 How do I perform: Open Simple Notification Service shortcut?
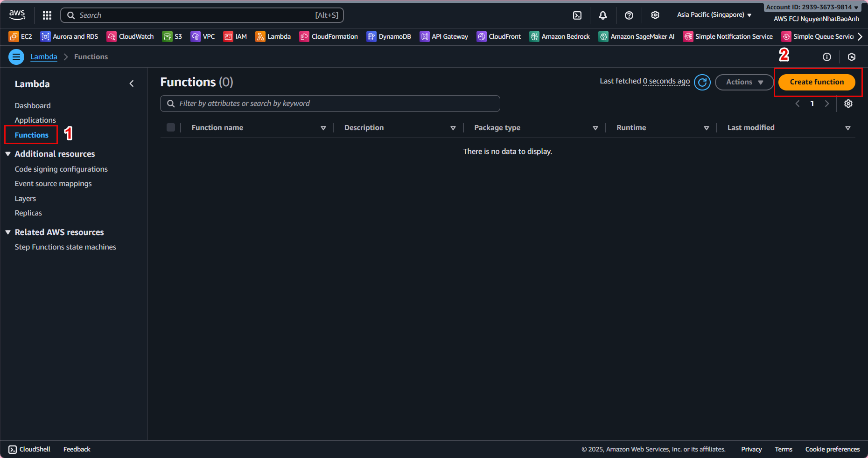(728, 36)
